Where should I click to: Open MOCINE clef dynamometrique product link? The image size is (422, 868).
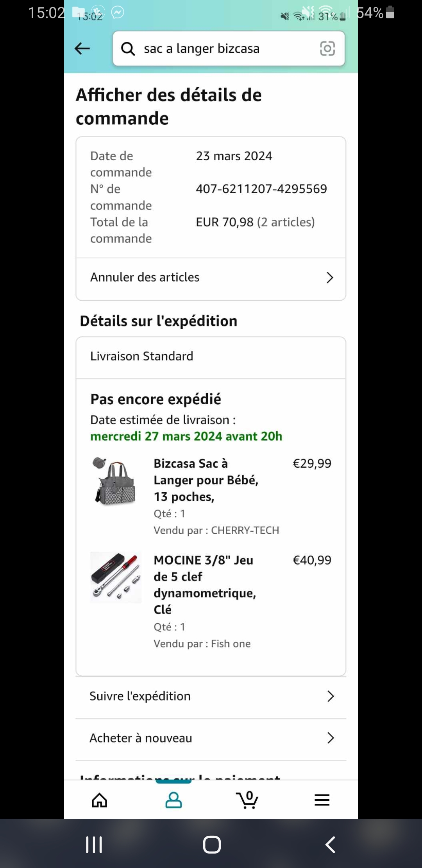[x=205, y=585]
